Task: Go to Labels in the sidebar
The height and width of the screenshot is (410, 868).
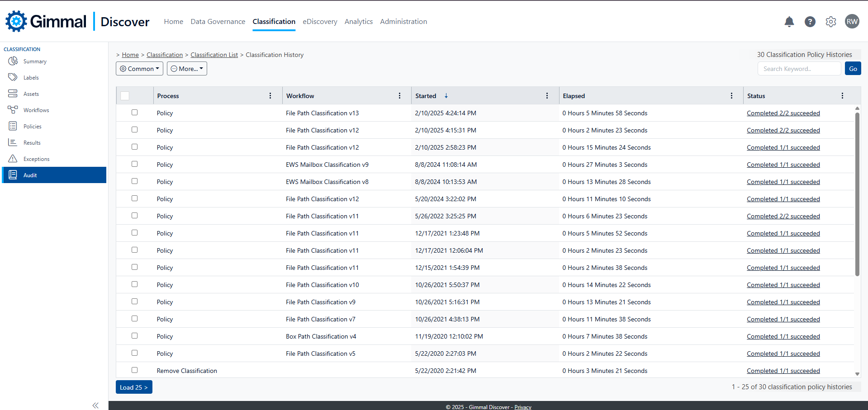Action: [31, 78]
